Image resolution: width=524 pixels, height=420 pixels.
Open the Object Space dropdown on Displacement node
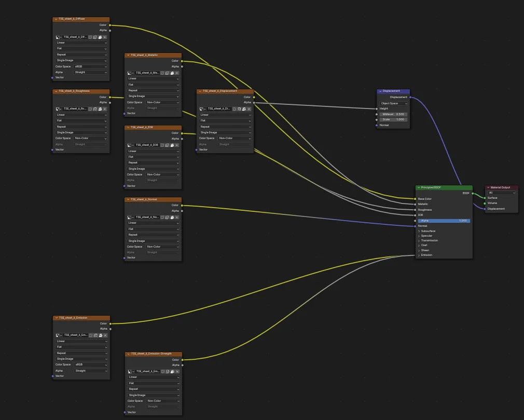click(393, 103)
